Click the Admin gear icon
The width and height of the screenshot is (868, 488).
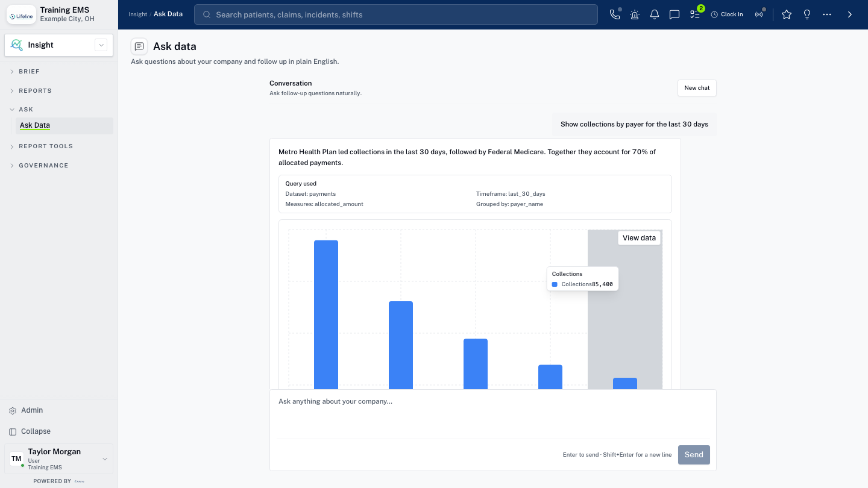13,410
